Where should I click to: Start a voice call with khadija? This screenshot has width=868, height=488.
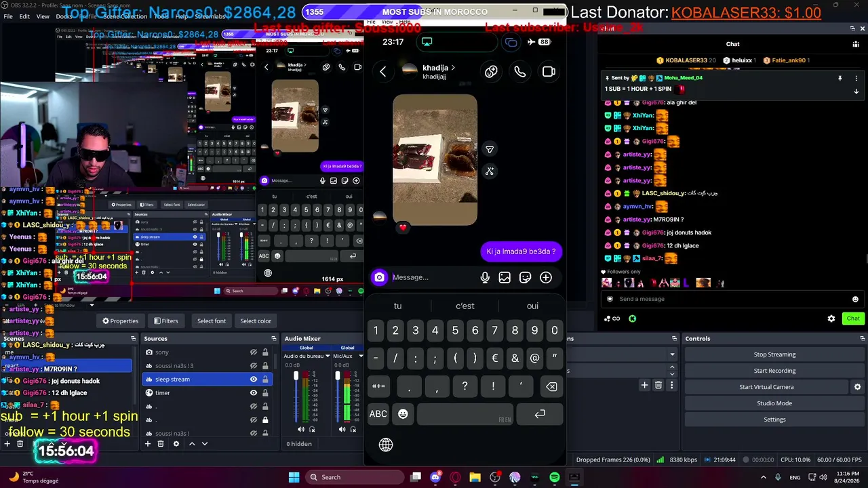click(520, 72)
